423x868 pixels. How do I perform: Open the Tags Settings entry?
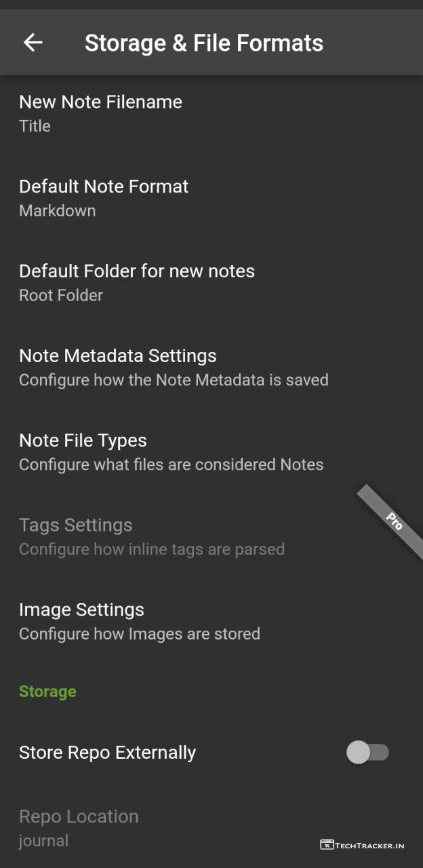[76, 526]
